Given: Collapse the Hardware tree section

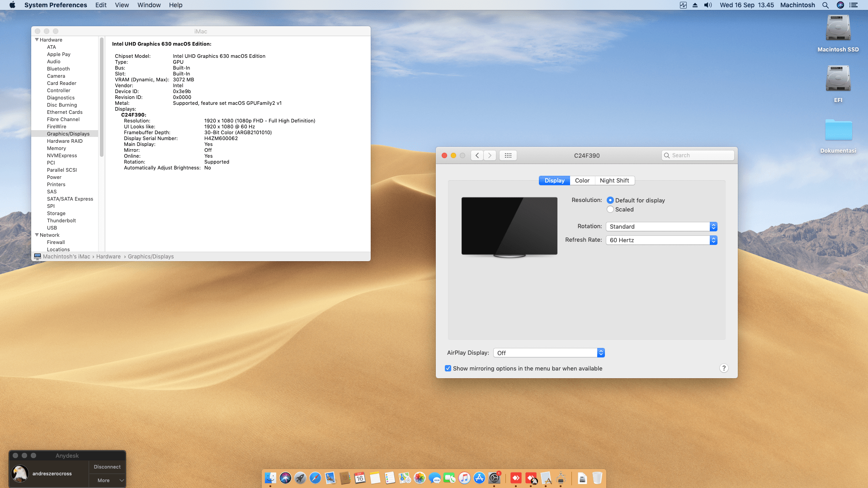Looking at the screenshot, I should pyautogui.click(x=37, y=40).
